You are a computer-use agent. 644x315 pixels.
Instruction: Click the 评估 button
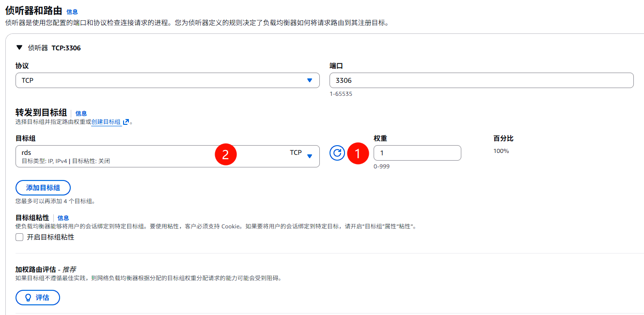tap(38, 298)
